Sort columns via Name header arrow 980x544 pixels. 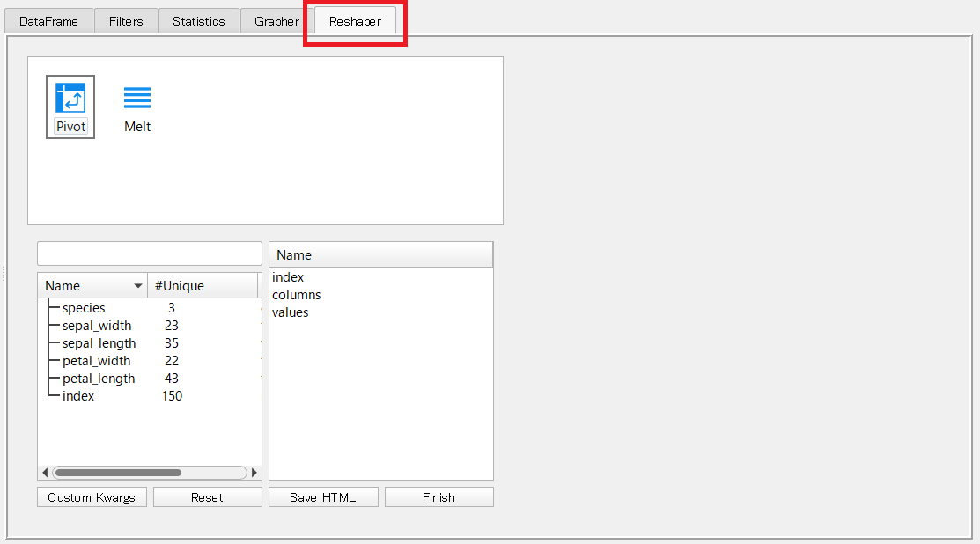pos(138,286)
